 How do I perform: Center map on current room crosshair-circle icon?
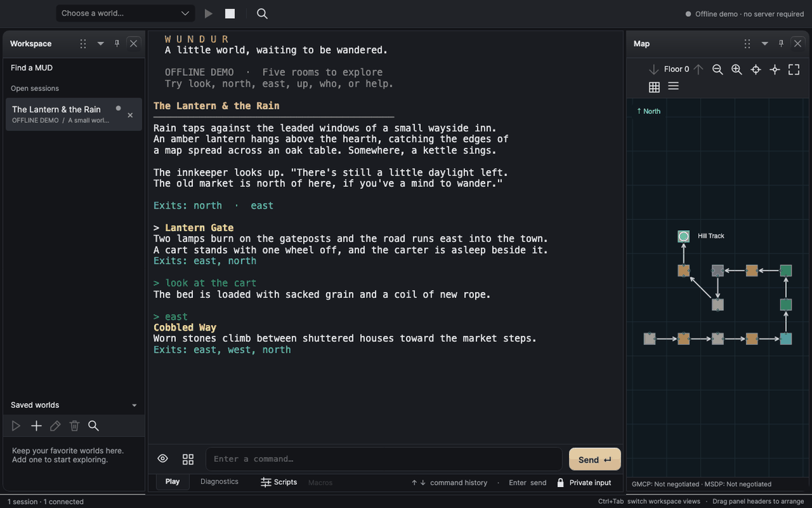point(756,69)
